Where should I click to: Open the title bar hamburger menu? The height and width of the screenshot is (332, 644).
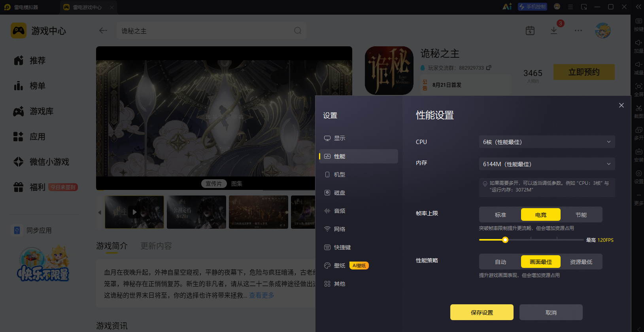tap(570, 7)
